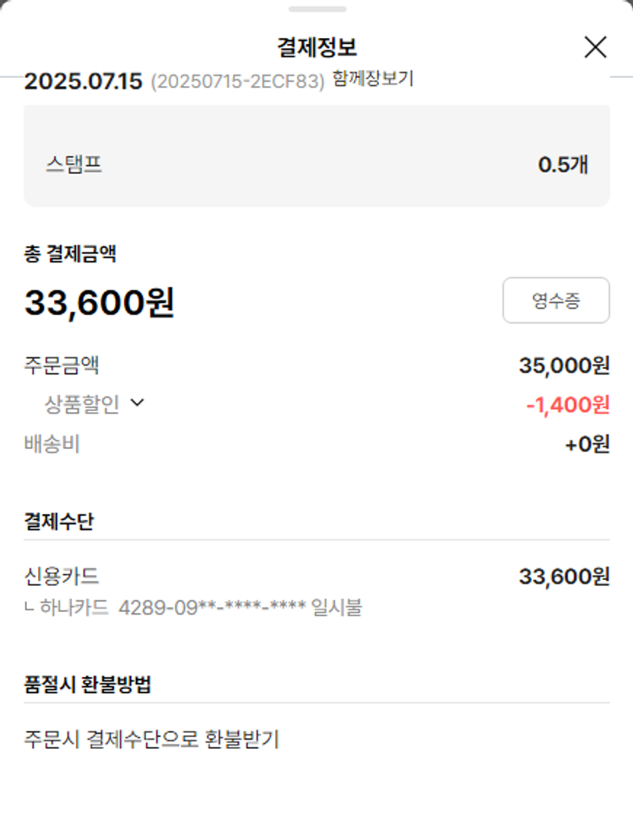
Task: Click the 상품할인 label text
Action: point(82,404)
